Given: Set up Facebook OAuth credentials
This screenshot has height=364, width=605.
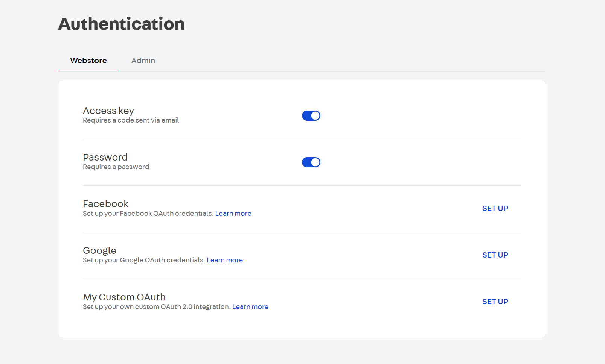Looking at the screenshot, I should coord(495,208).
